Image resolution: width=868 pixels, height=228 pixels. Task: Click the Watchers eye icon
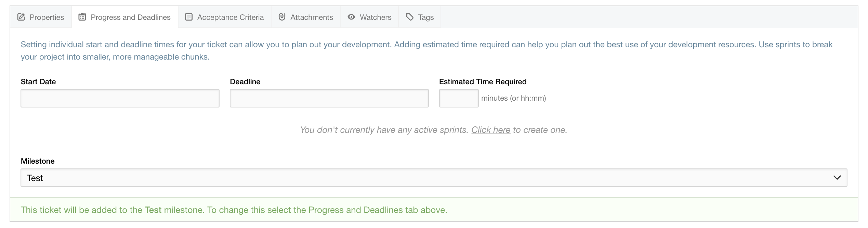(351, 17)
